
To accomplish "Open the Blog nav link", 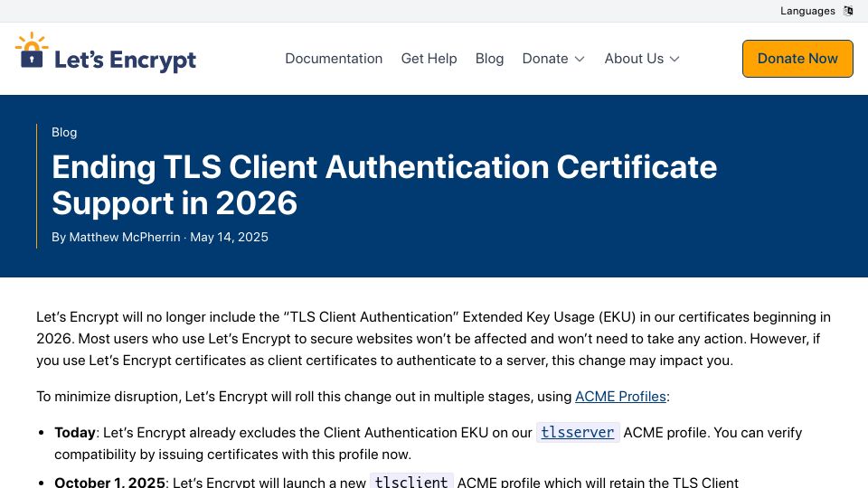I will [489, 59].
